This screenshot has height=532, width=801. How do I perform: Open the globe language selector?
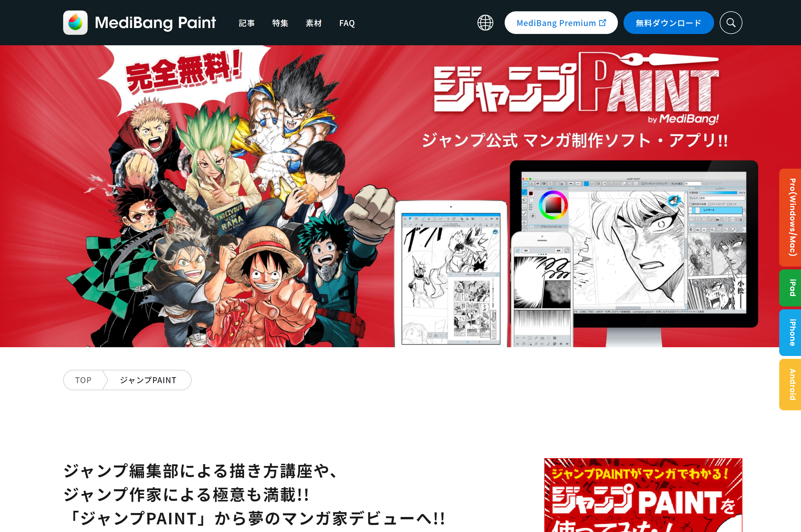[x=485, y=23]
